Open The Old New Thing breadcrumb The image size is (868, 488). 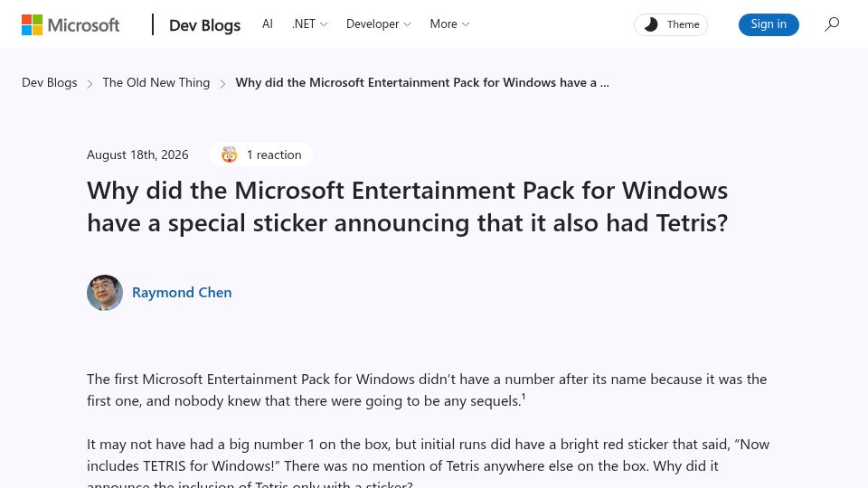pyautogui.click(x=156, y=82)
